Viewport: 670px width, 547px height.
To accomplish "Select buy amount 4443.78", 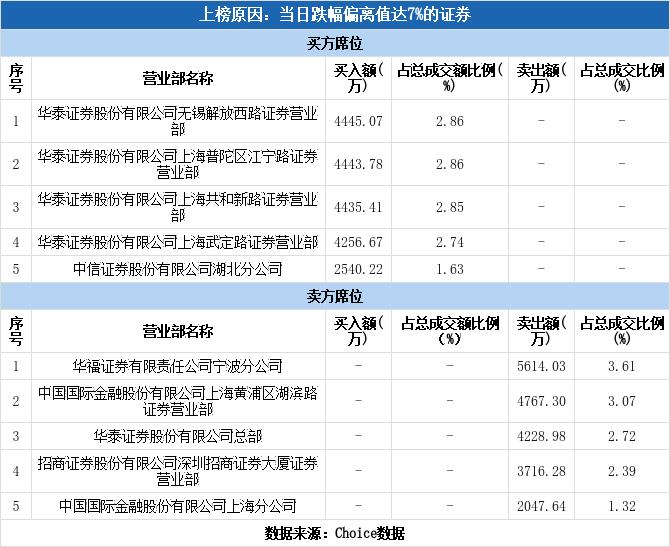I will (358, 164).
